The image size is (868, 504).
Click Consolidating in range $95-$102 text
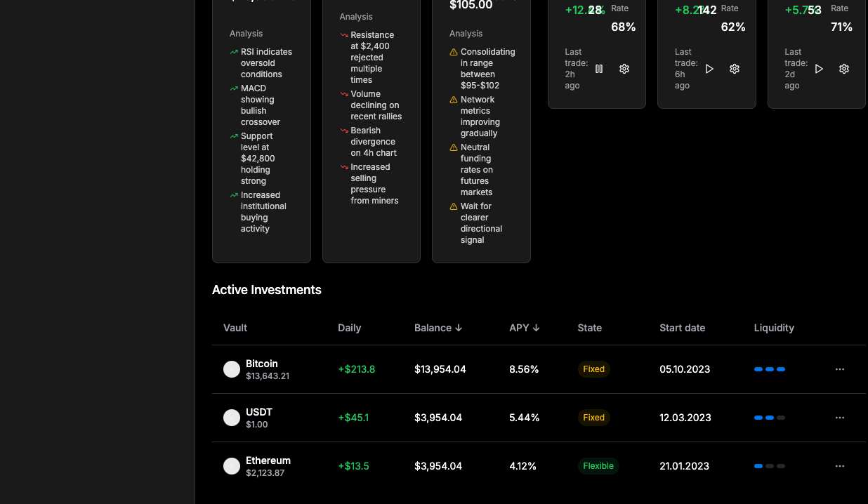[488, 69]
